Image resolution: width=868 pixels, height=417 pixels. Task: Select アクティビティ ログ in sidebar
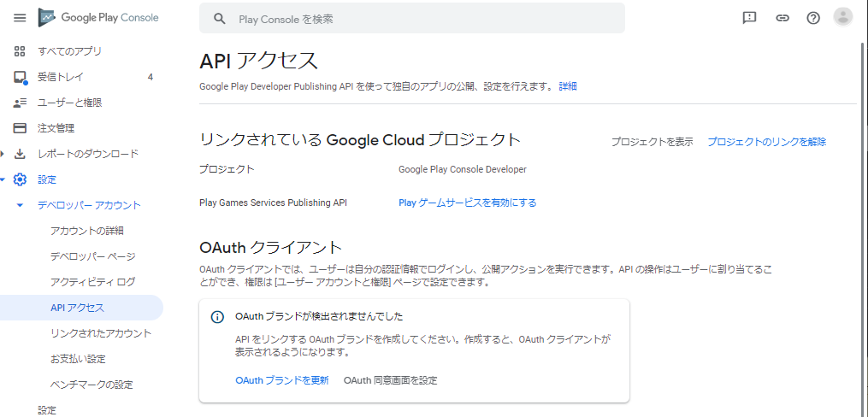[x=92, y=282]
